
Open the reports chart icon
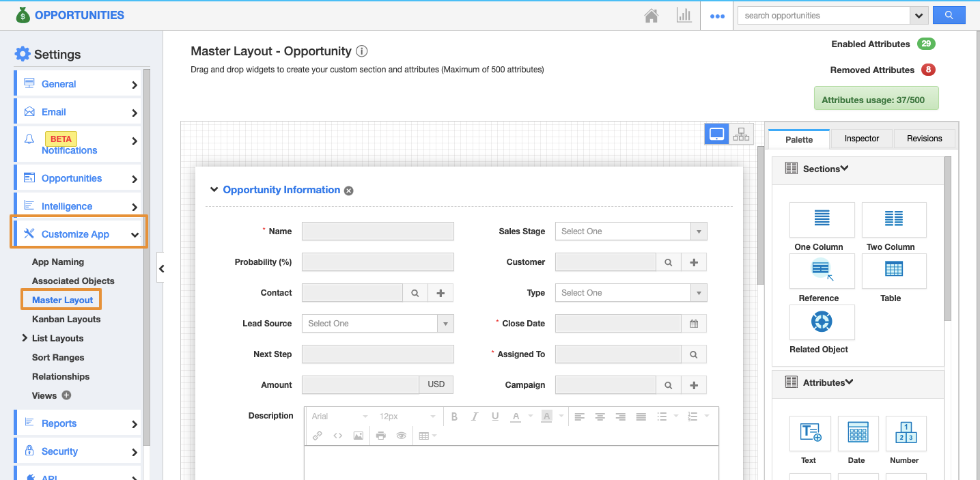pyautogui.click(x=684, y=16)
